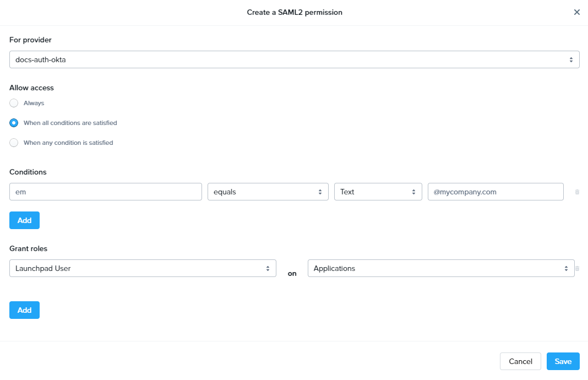Expand the 'equals' operator dropdown
This screenshot has width=588, height=380.
click(268, 192)
